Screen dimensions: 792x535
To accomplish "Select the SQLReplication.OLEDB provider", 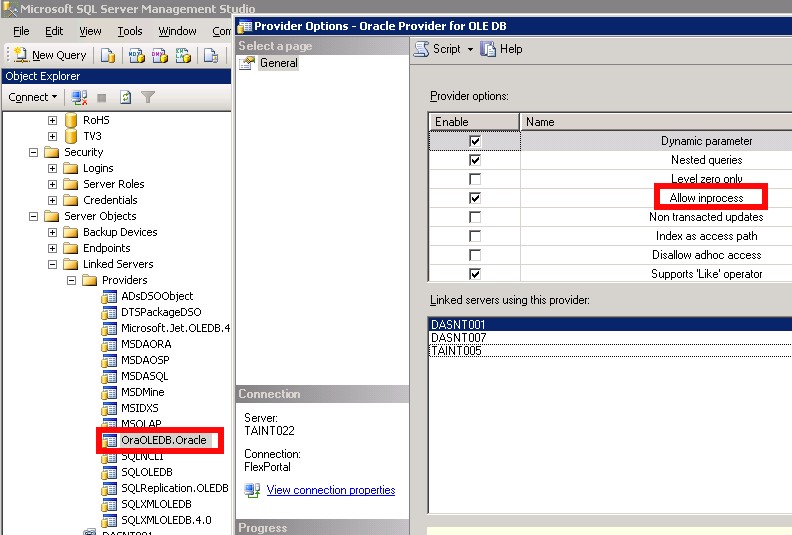I will [x=175, y=488].
